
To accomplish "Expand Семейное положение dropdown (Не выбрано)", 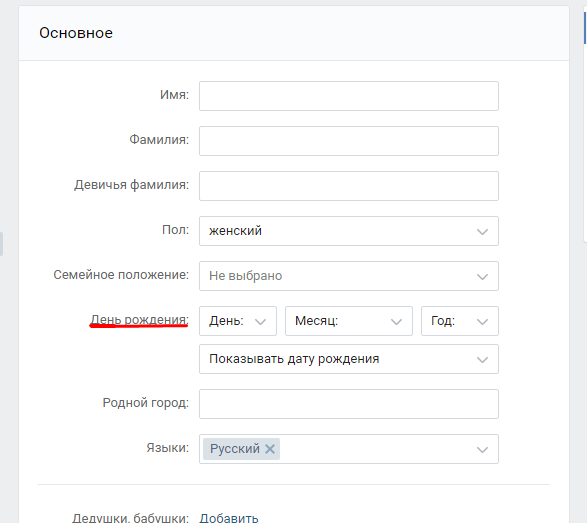I will pos(349,276).
